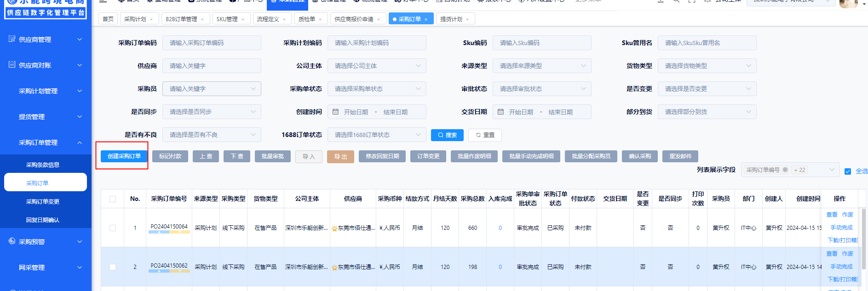Click the 修改回复日期 button
Viewport: 868px width, 291px height.
pyautogui.click(x=382, y=156)
